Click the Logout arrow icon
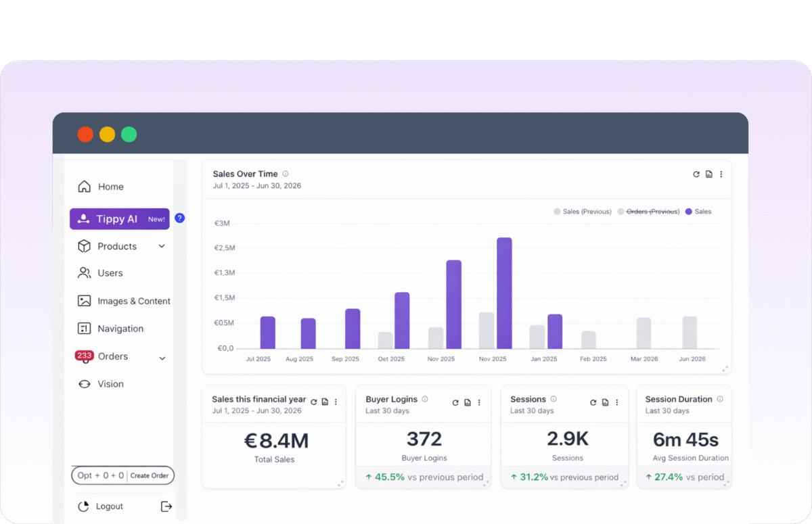This screenshot has width=812, height=524. pyautogui.click(x=166, y=506)
